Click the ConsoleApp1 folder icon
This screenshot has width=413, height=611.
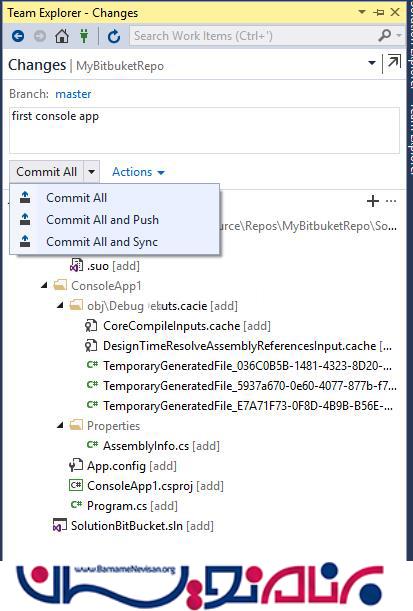60,285
